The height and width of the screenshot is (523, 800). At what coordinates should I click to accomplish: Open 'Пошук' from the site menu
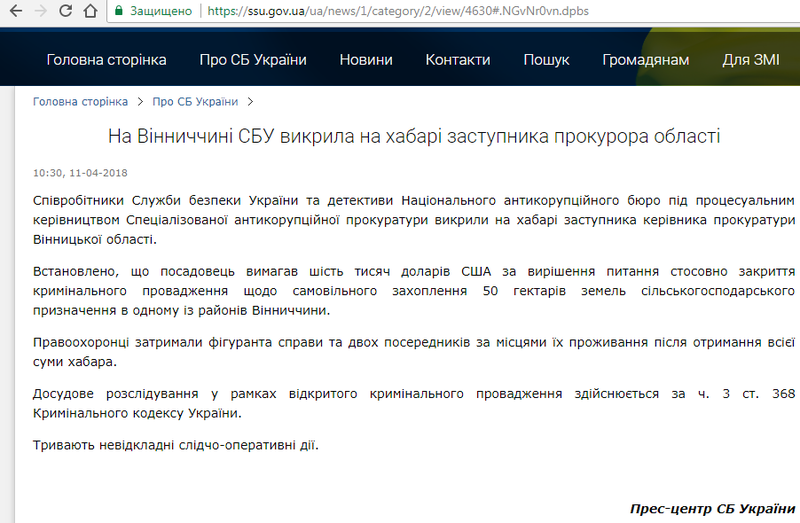tap(546, 60)
